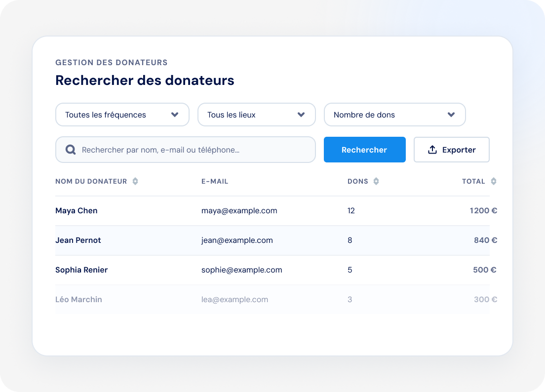This screenshot has height=392, width=545.
Task: Click email jean@example.com
Action: (x=237, y=240)
